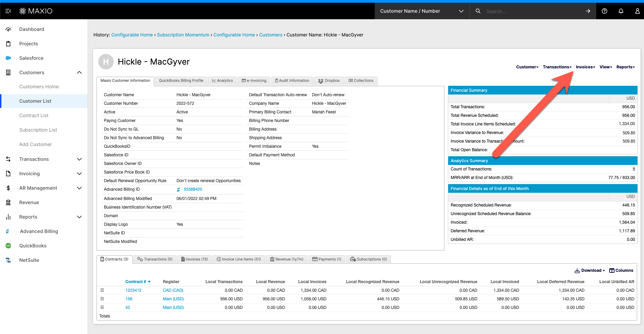
Task: Open the e-Invoicing tab
Action: click(254, 81)
